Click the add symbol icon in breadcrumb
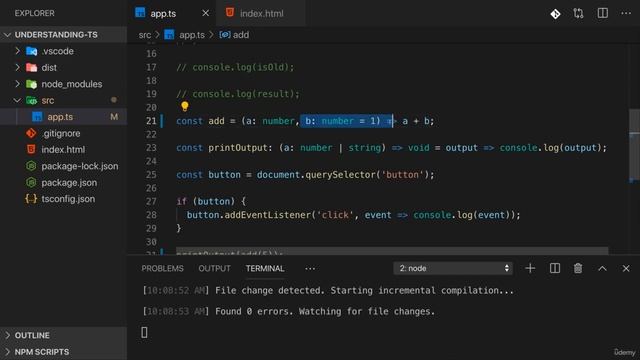640x360 pixels. tap(224, 35)
